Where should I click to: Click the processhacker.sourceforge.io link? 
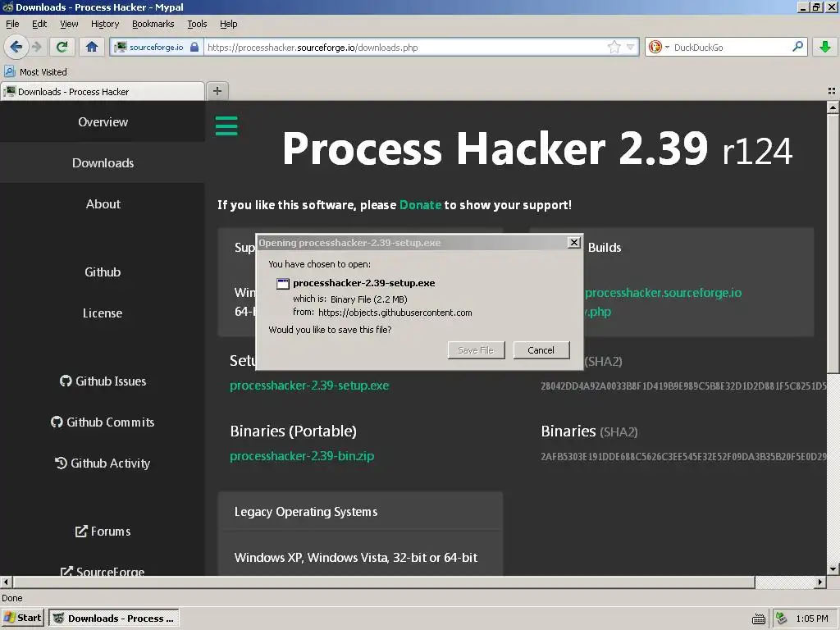point(663,293)
